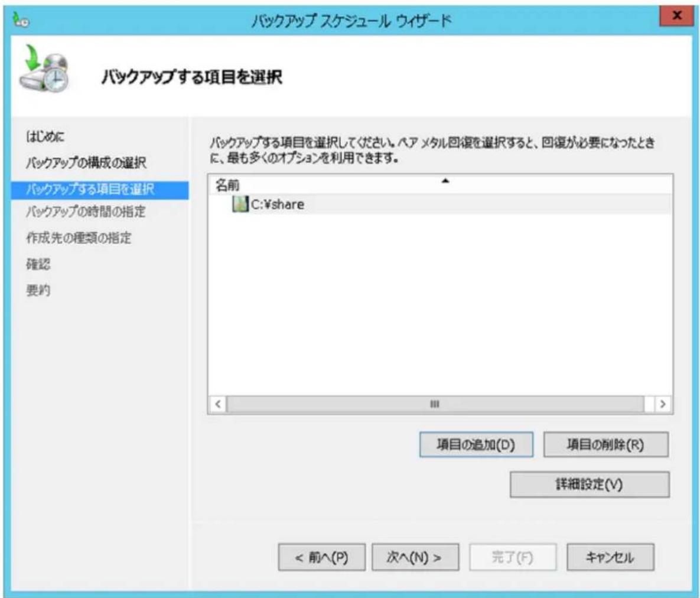Click the horizontal scrollbar left arrow
700x598 pixels.
[x=218, y=404]
